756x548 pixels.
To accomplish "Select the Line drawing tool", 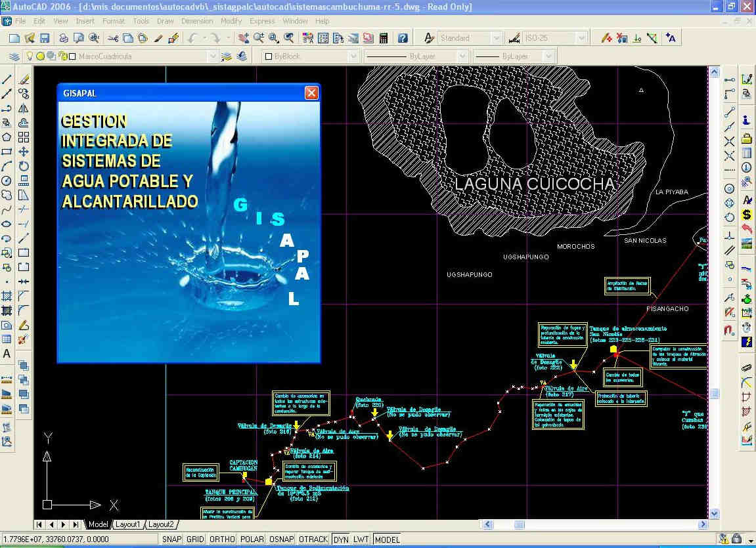I will tap(7, 79).
